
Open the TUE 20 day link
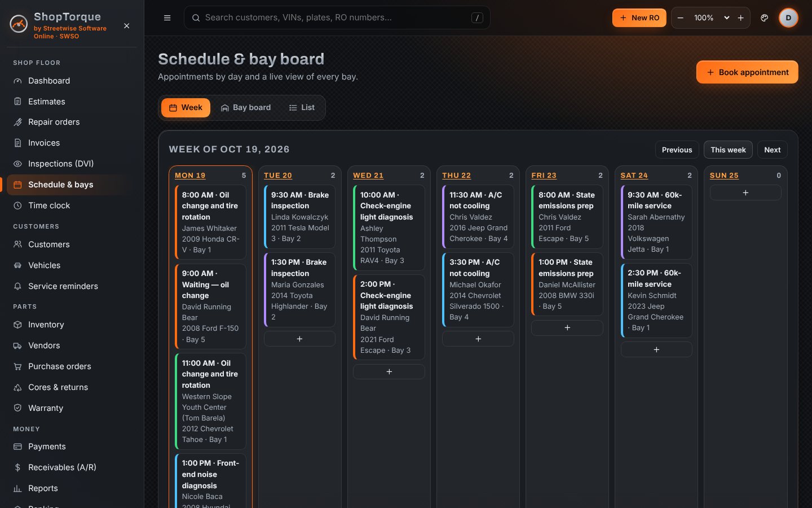pyautogui.click(x=278, y=176)
